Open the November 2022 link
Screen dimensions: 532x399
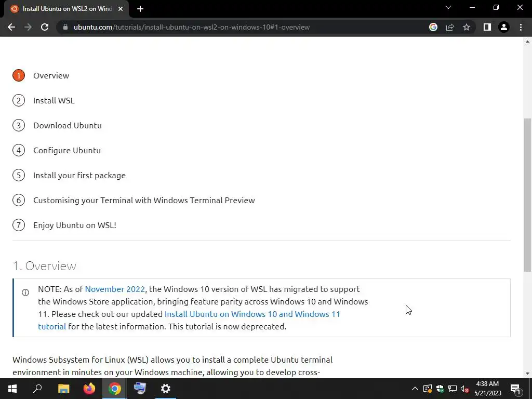(115, 289)
